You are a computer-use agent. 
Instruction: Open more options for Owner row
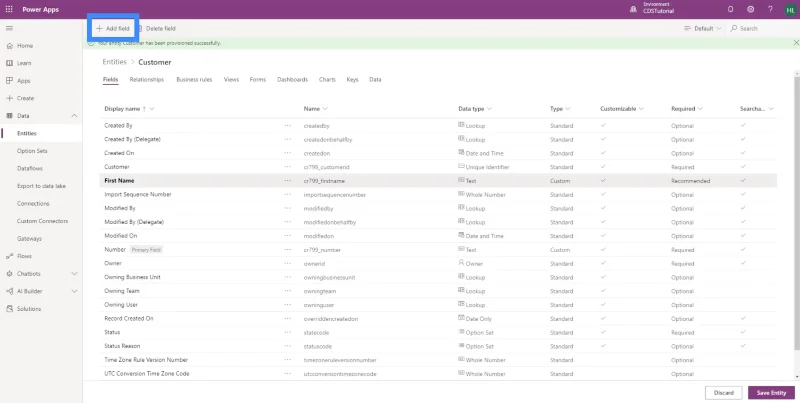click(x=288, y=264)
